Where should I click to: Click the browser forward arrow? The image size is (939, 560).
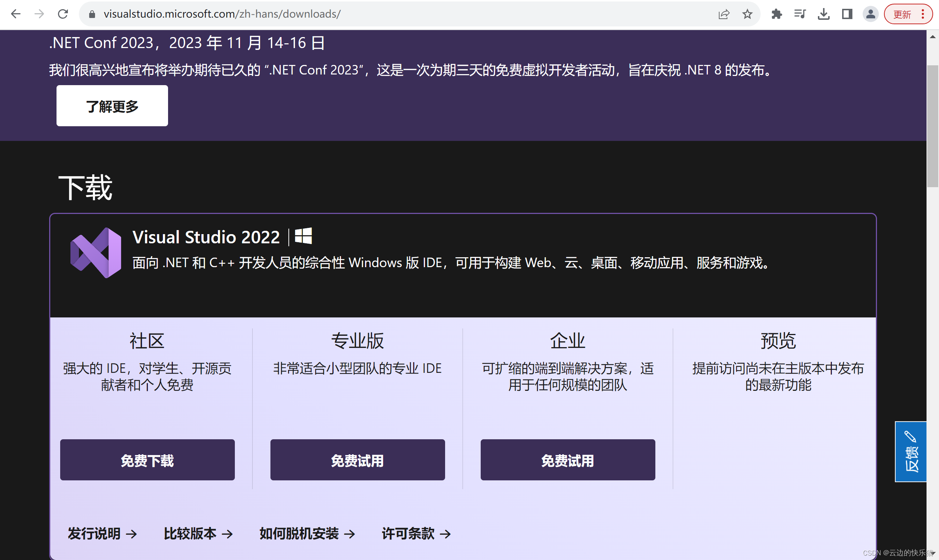[x=39, y=14]
